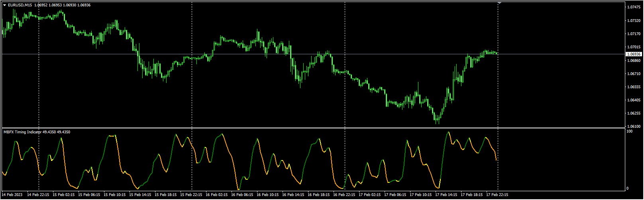Click the 1.06710 level on price axis
644x200 pixels.
click(634, 74)
